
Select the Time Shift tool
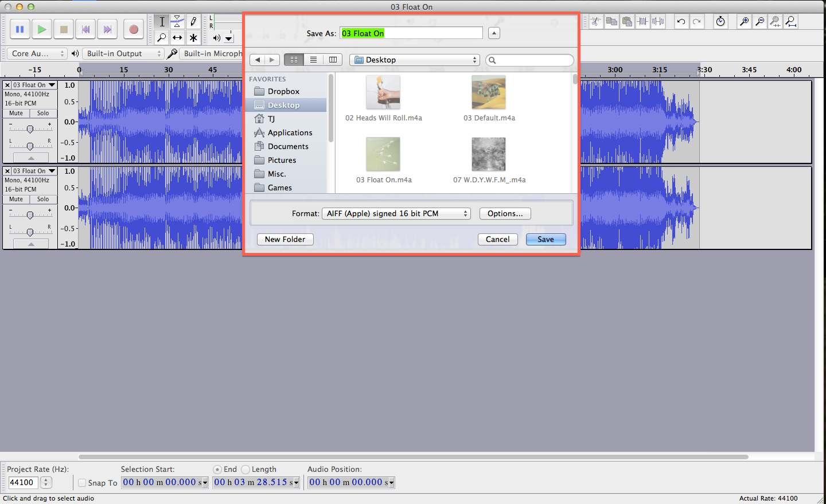coord(177,37)
